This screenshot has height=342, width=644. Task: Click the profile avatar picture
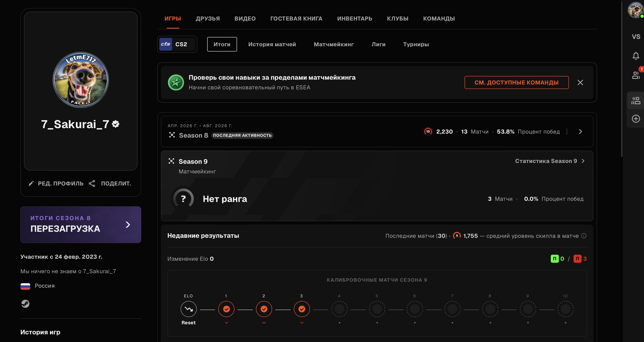[81, 80]
